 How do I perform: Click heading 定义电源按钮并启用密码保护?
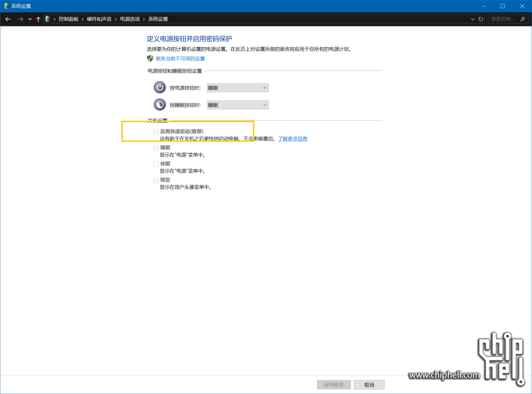click(189, 39)
